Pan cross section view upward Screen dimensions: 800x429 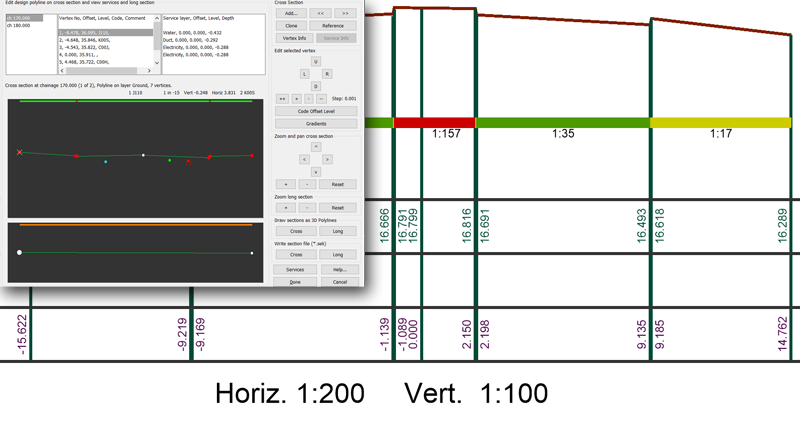click(x=315, y=146)
